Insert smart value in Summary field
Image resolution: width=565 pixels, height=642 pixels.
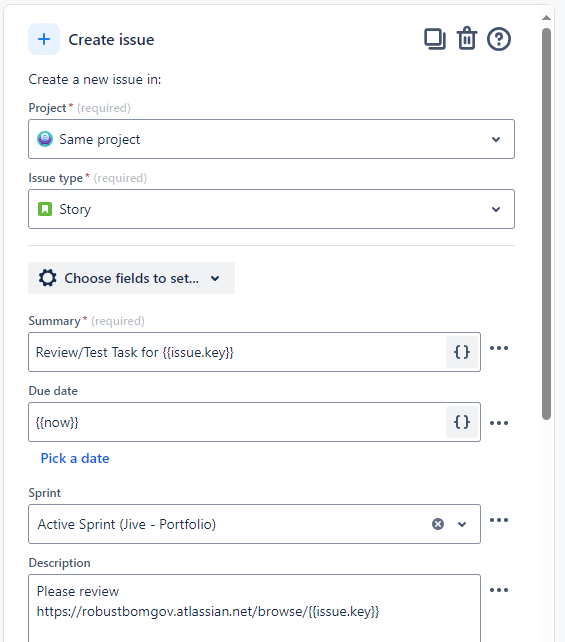pos(462,352)
